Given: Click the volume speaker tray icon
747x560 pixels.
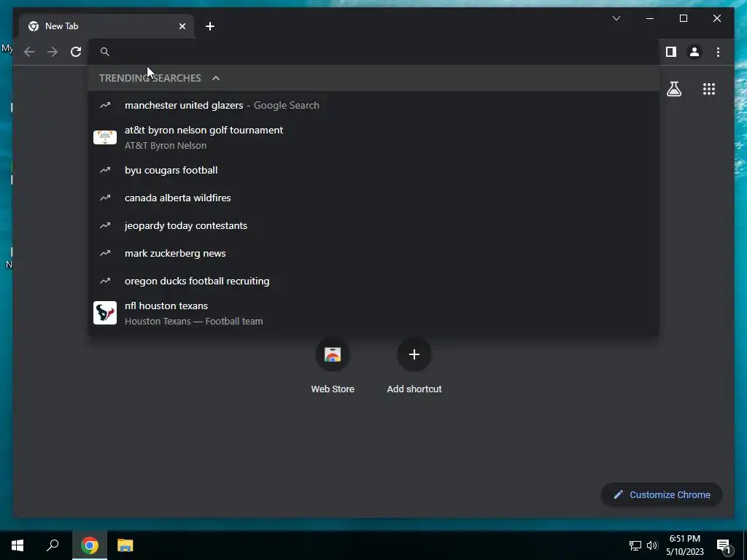Looking at the screenshot, I should [x=652, y=545].
